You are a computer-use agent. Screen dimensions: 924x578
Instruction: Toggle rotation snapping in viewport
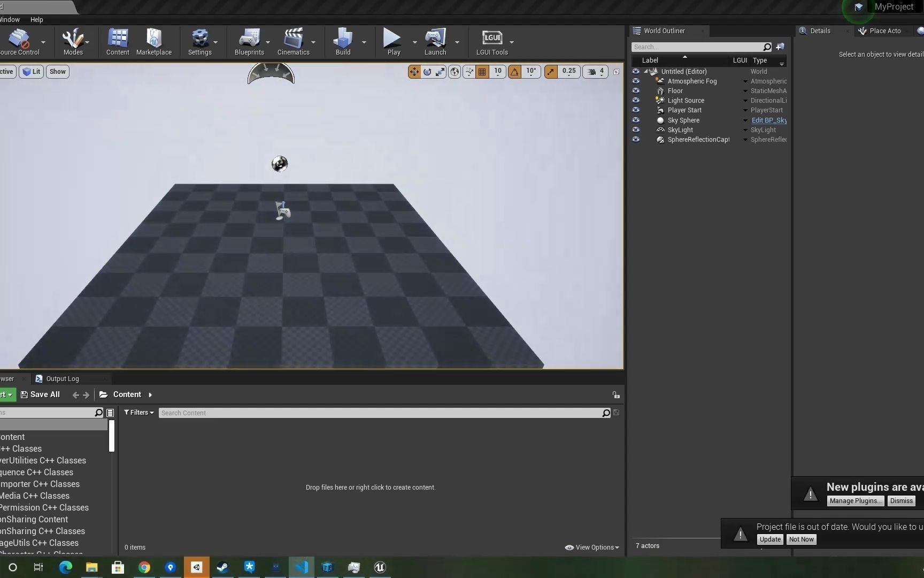click(514, 72)
